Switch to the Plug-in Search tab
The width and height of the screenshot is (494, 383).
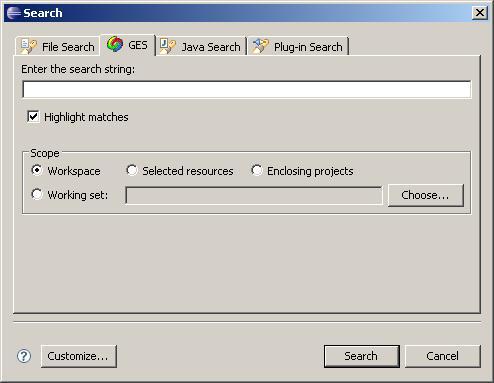pyautogui.click(x=298, y=46)
